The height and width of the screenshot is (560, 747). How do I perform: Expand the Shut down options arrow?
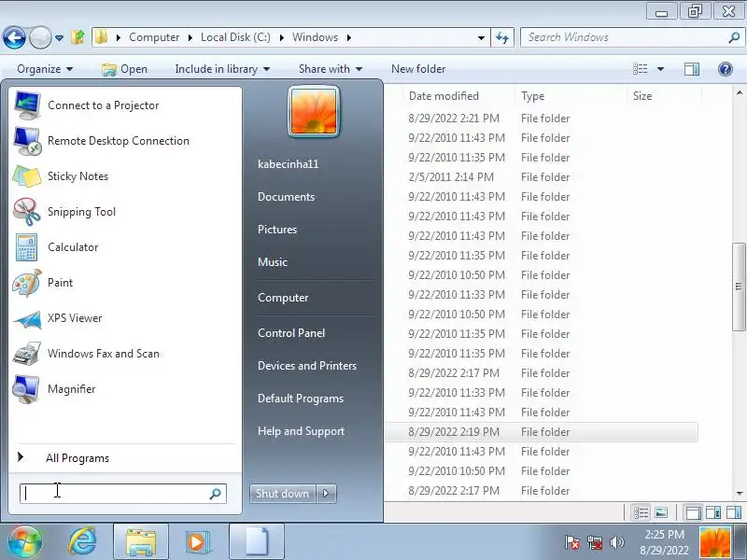tap(326, 494)
